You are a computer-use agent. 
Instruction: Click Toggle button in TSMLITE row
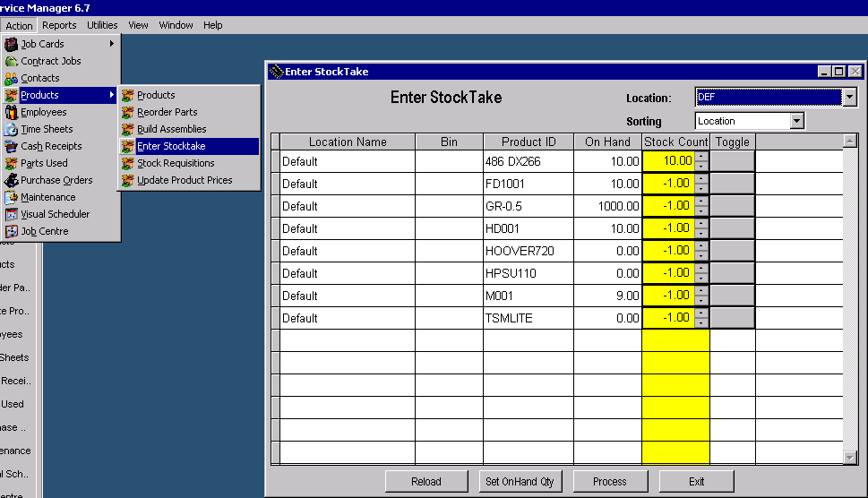(732, 318)
